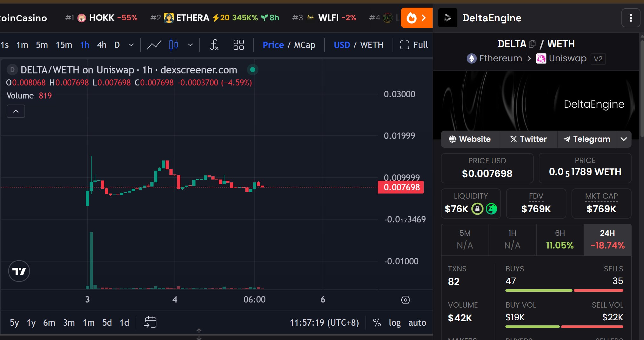Set chart range to 3m
The width and height of the screenshot is (644, 340).
[69, 323]
